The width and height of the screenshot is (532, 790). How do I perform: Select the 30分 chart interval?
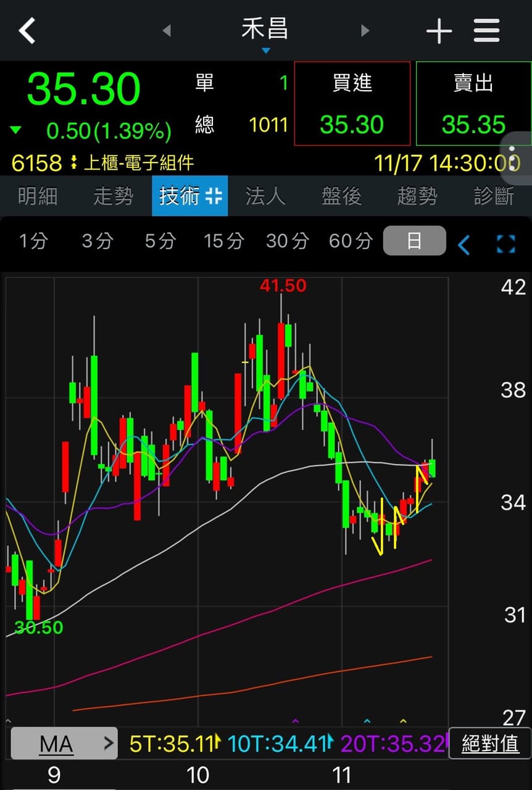[x=287, y=241]
